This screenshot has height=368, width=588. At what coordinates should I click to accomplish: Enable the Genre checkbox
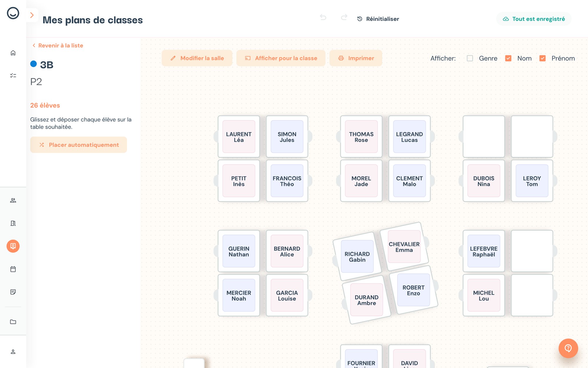point(470,58)
